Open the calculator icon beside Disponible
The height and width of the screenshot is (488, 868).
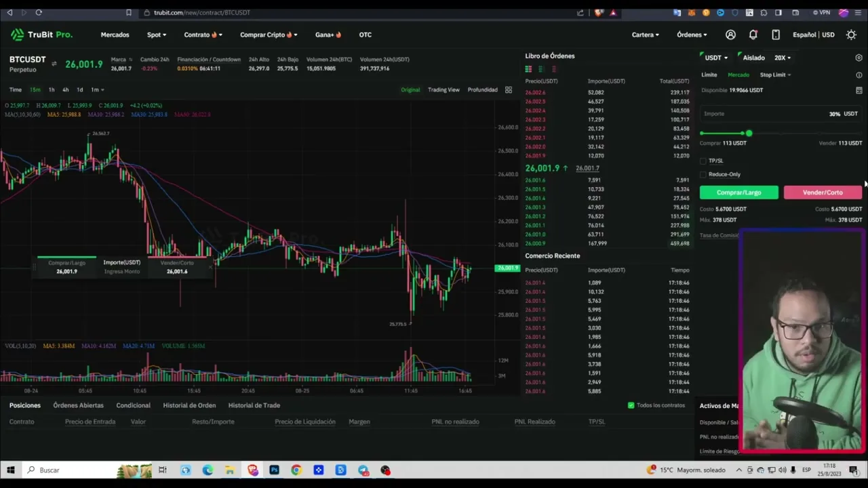pyautogui.click(x=859, y=90)
